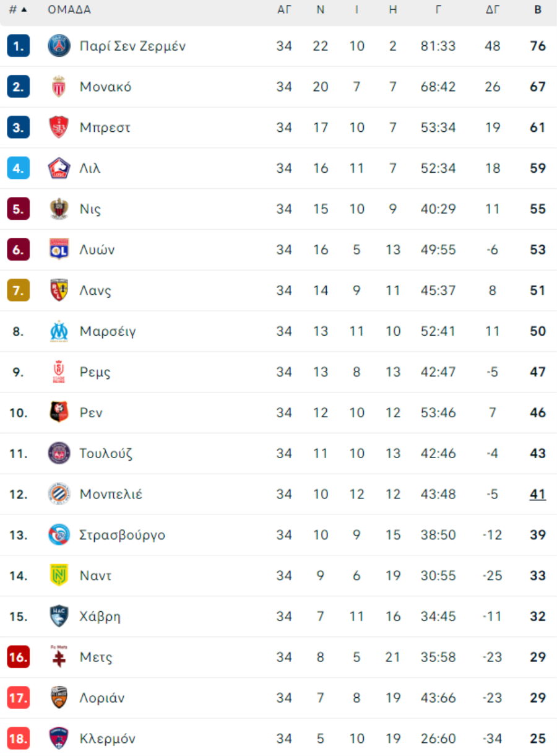
Task: Click the ΑΓ matches played header
Action: point(284,10)
